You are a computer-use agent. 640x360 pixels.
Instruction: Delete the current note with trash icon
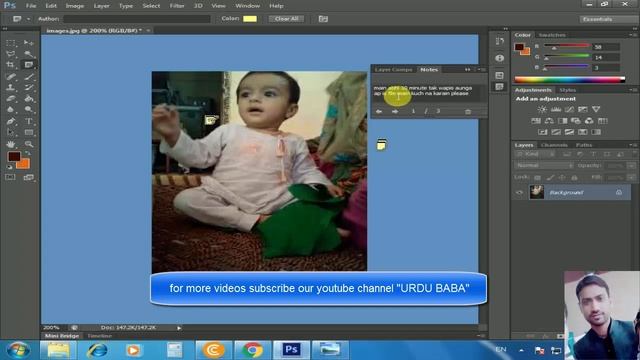[468, 111]
